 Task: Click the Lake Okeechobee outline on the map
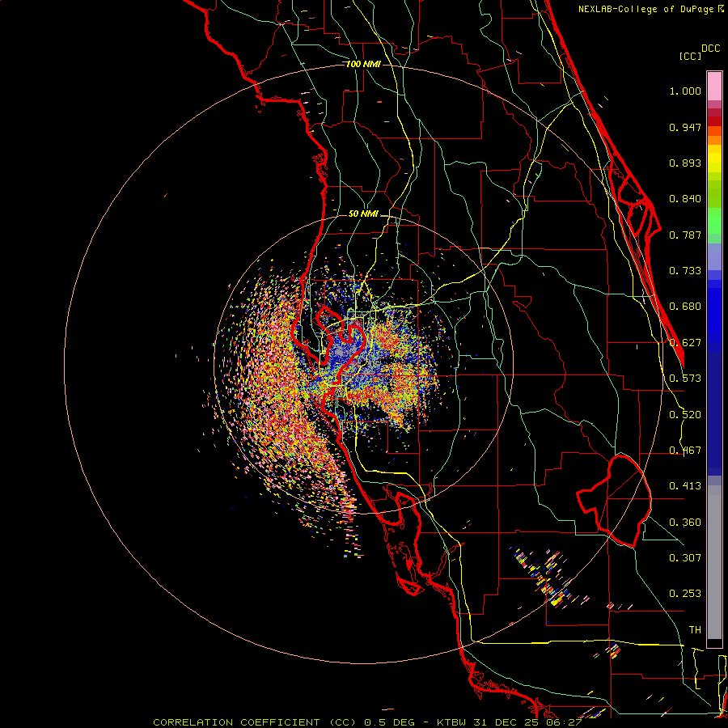click(614, 501)
